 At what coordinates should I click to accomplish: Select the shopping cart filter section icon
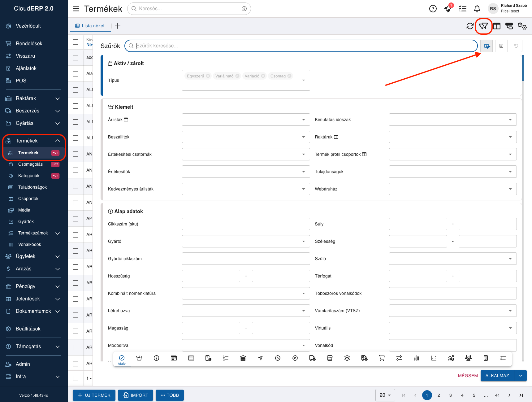click(x=382, y=358)
